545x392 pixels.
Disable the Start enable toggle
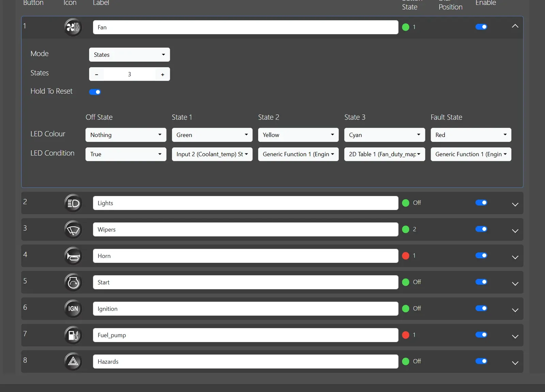[481, 282]
